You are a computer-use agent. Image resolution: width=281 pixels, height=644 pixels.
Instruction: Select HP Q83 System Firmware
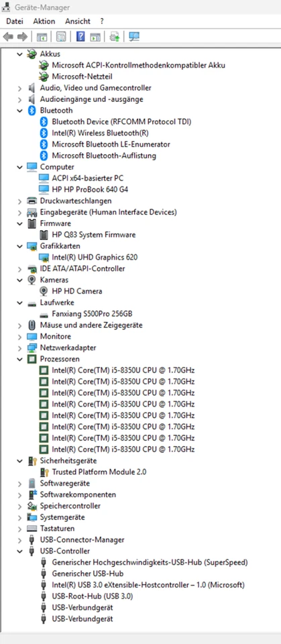[x=94, y=235]
